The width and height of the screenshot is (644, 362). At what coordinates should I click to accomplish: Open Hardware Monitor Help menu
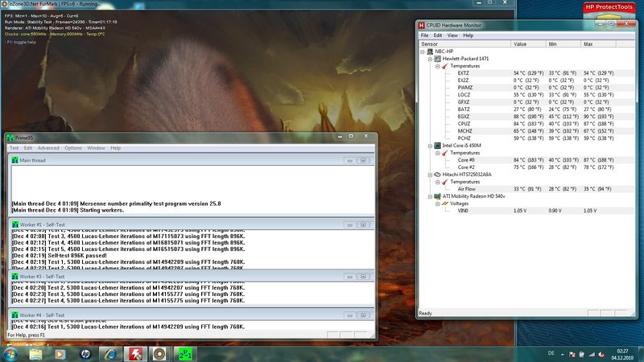point(469,35)
